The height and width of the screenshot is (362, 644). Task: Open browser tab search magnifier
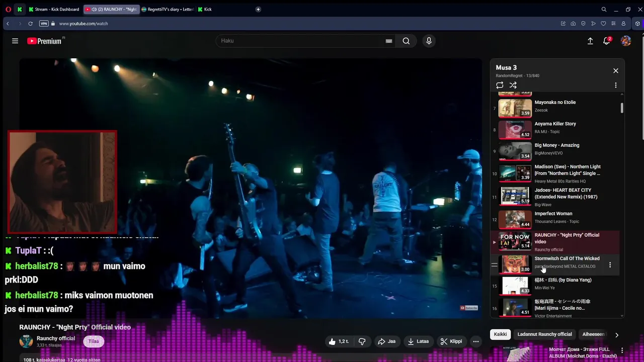(x=604, y=9)
